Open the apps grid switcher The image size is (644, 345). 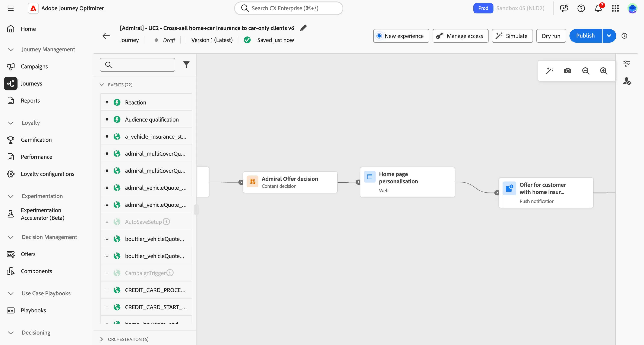pyautogui.click(x=615, y=8)
